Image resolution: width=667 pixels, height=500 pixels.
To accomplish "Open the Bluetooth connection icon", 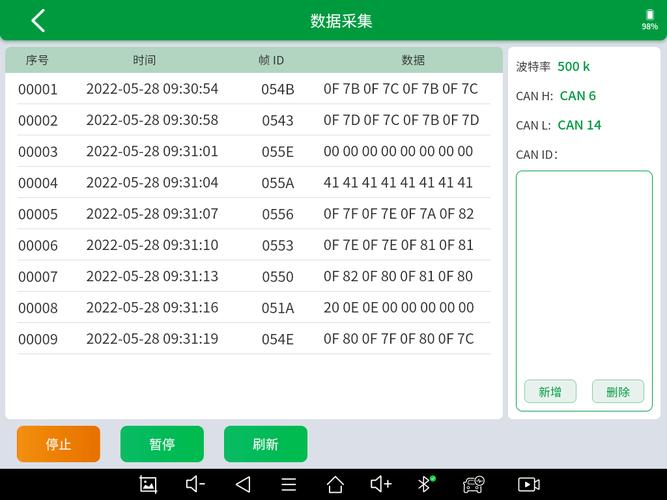I will point(426,484).
